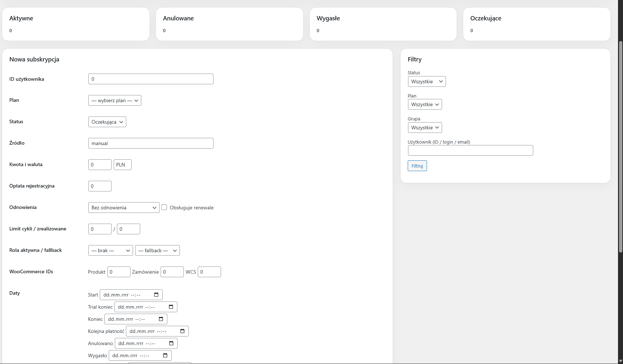Open the Rola aktywna brak dropdown
This screenshot has height=364, width=623.
coord(110,250)
